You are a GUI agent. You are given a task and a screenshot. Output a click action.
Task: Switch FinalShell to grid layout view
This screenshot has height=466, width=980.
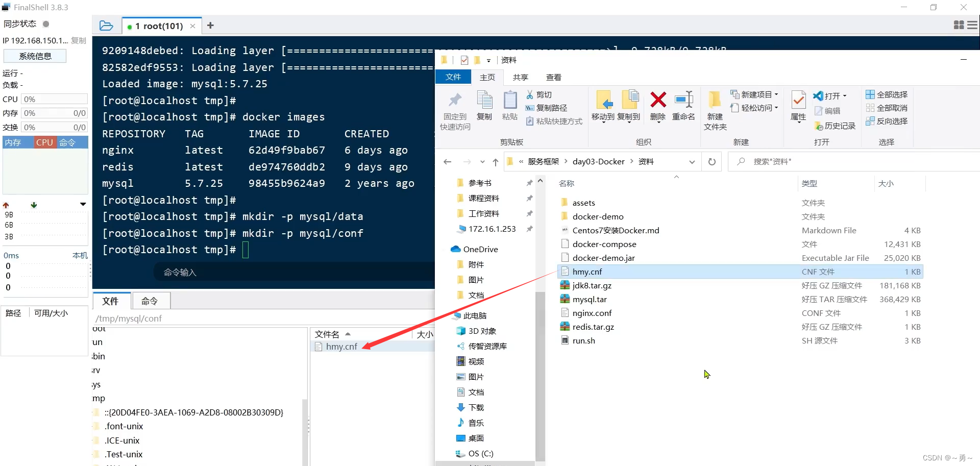pyautogui.click(x=959, y=25)
